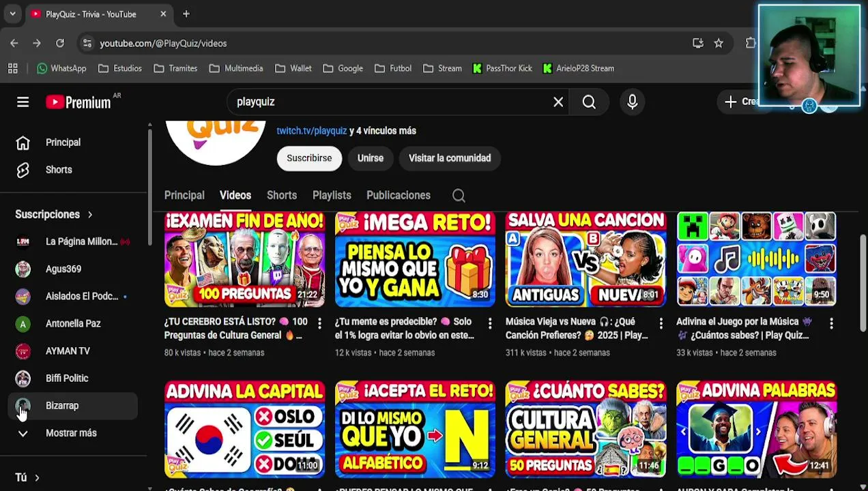Open the Antonella Paz subscription
The image size is (868, 491).
[x=74, y=323]
